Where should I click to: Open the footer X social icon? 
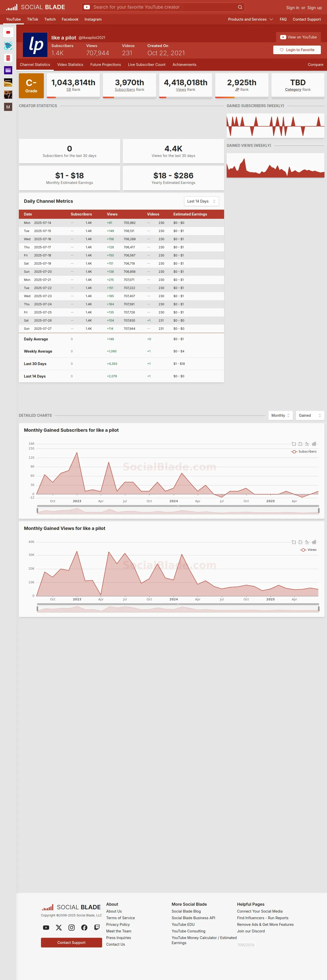(59, 928)
